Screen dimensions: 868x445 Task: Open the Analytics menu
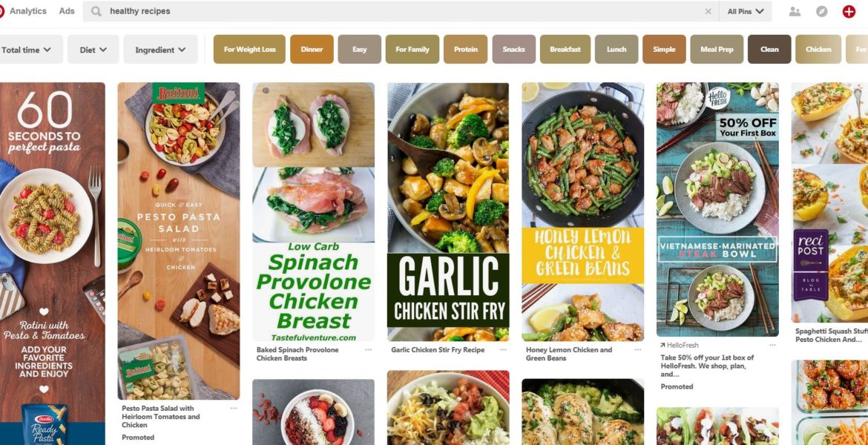click(x=28, y=11)
